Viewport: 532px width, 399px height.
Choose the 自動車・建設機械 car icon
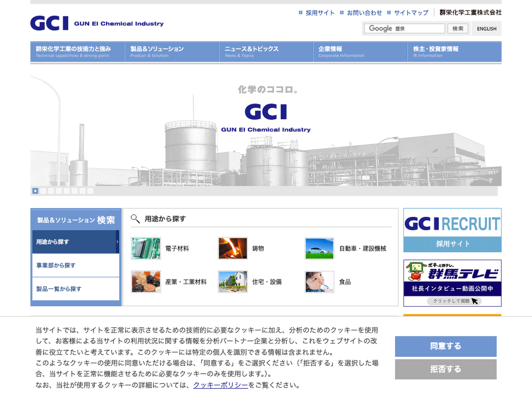click(x=319, y=248)
